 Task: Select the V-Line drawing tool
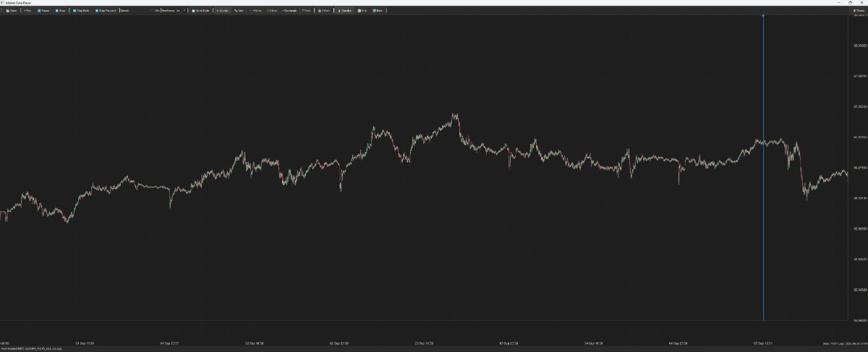point(272,11)
